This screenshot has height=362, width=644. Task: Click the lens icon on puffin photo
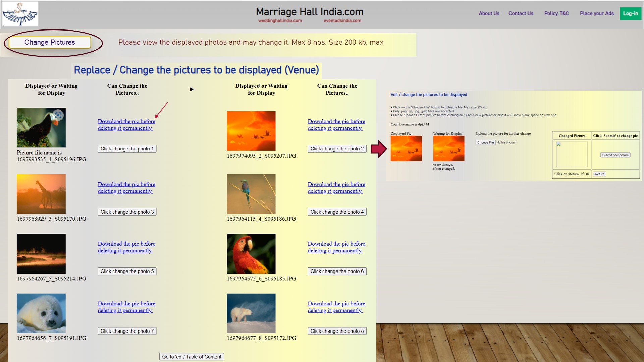click(x=58, y=115)
